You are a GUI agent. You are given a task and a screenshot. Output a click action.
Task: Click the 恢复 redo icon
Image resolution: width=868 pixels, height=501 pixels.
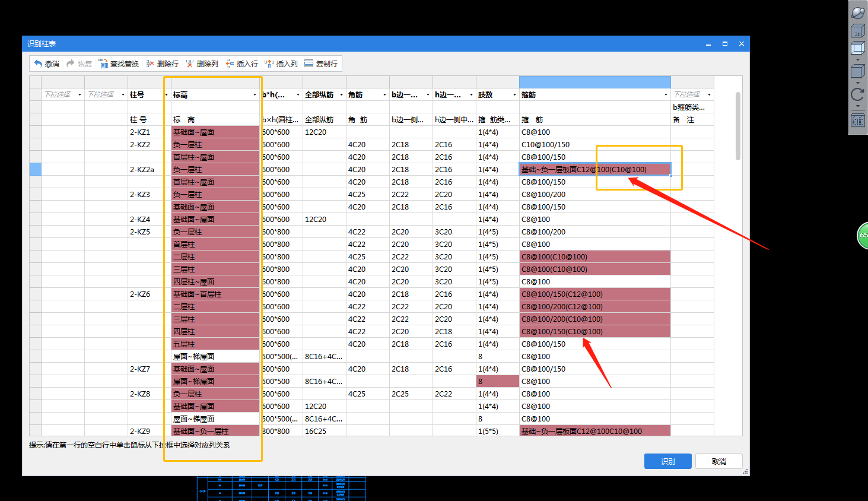71,64
